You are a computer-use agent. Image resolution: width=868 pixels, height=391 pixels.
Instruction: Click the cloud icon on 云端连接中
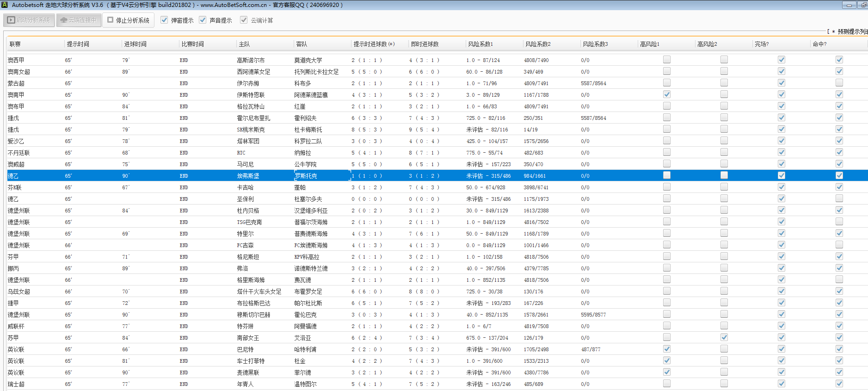[64, 20]
